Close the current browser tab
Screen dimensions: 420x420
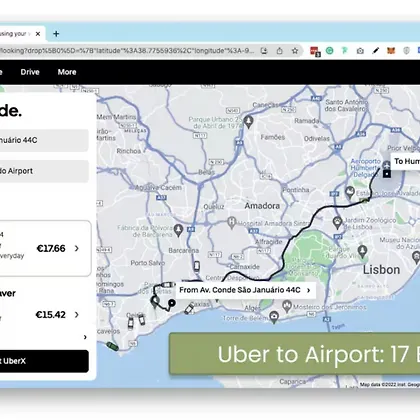pyautogui.click(x=38, y=34)
